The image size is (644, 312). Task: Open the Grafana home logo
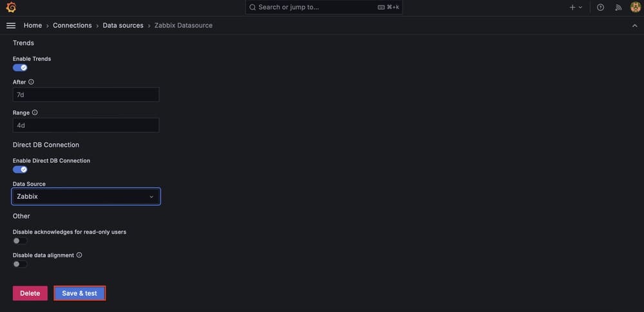(11, 7)
